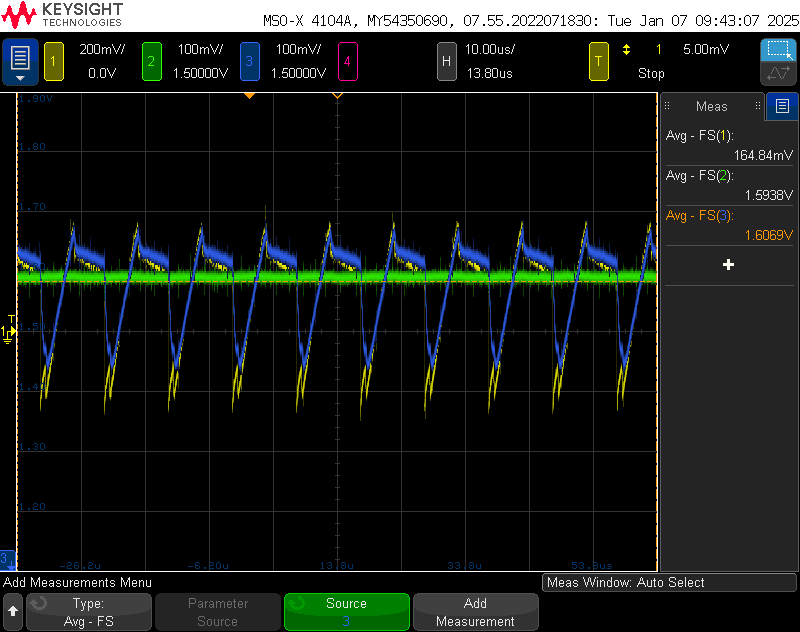Open the Source 3 softkey
800x632 pixels.
346,612
